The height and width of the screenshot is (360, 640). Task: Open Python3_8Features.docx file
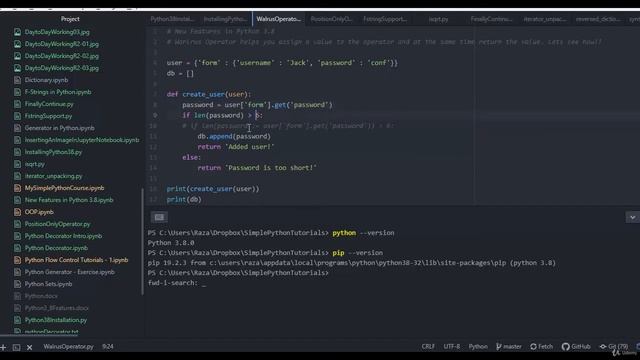pos(56,308)
